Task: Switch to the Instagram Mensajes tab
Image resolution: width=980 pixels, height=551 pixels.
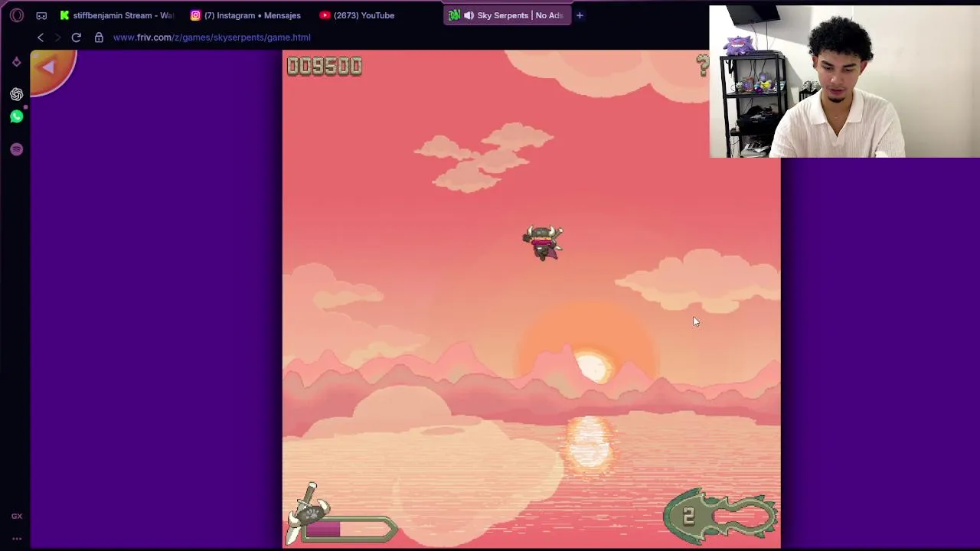Action: click(x=246, y=15)
